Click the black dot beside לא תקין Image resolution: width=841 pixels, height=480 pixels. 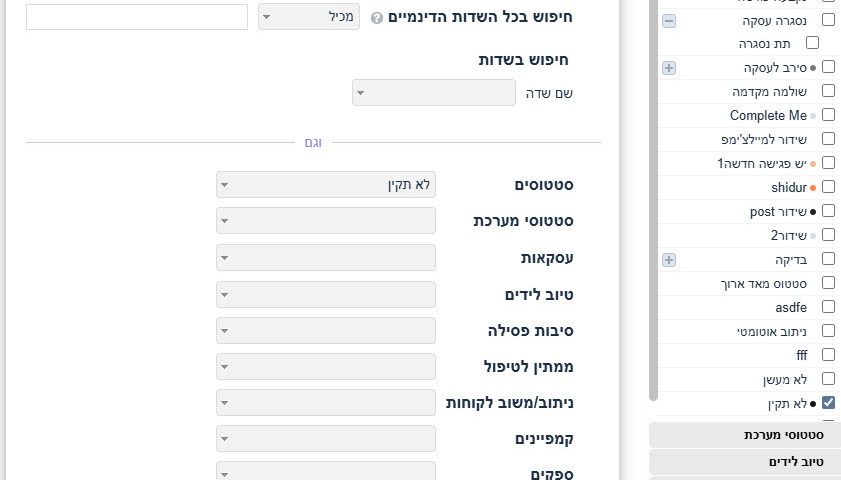(x=813, y=404)
